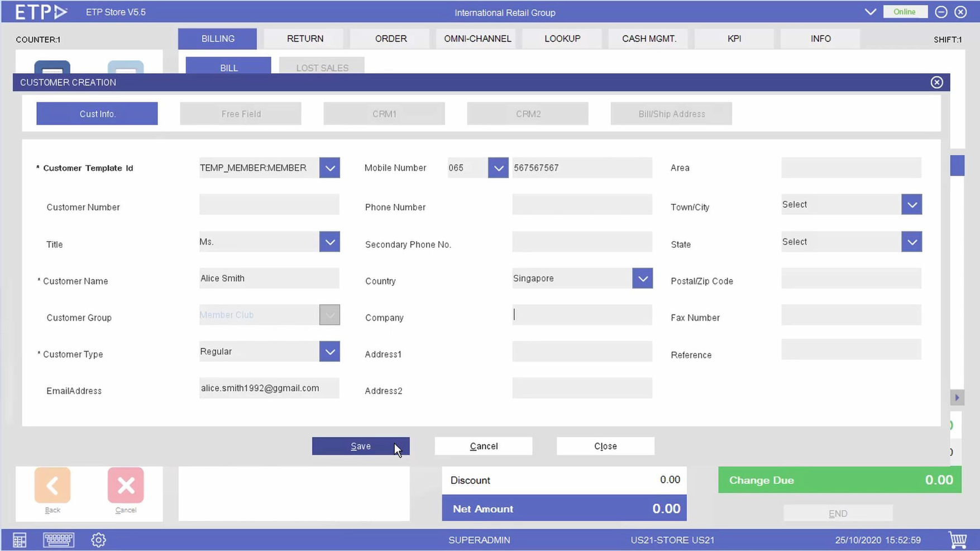Switch to the CRM1 tab
The image size is (980, 551).
point(384,113)
